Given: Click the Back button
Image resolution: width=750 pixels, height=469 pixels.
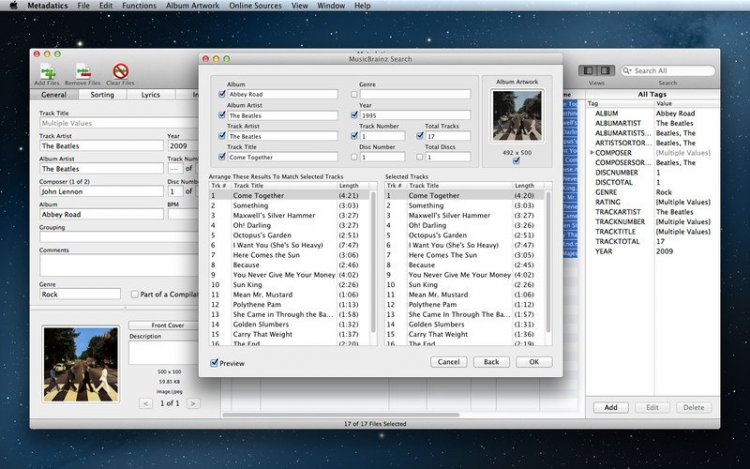Looking at the screenshot, I should (491, 362).
